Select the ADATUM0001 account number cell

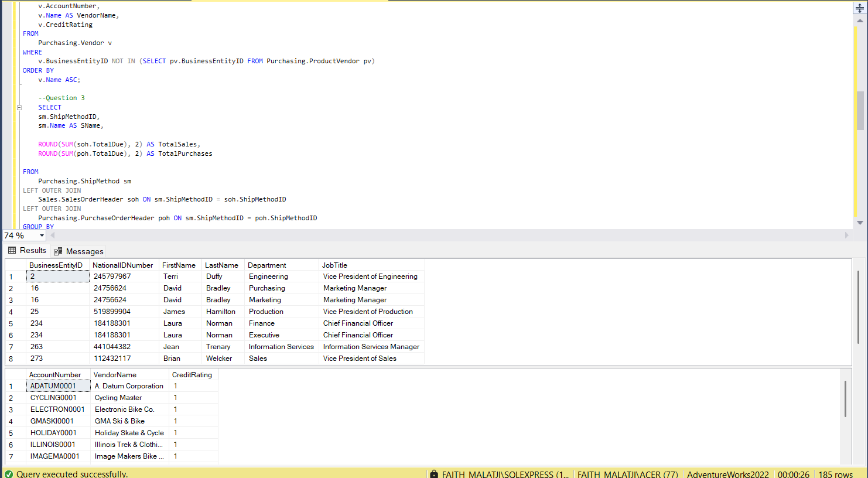pos(53,386)
